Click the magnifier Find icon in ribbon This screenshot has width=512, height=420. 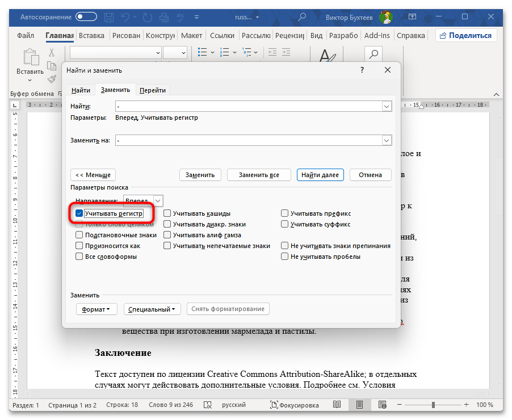373,54
